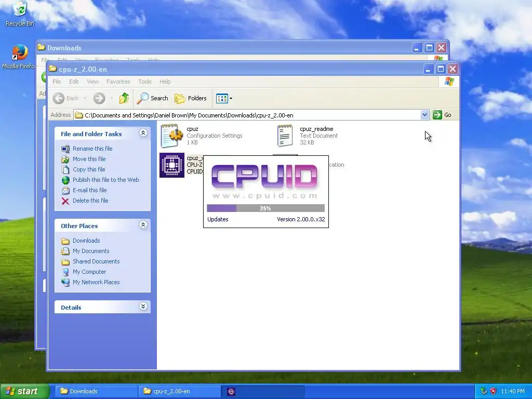
Task: Go to Downloads in Other Places
Action: (x=86, y=241)
